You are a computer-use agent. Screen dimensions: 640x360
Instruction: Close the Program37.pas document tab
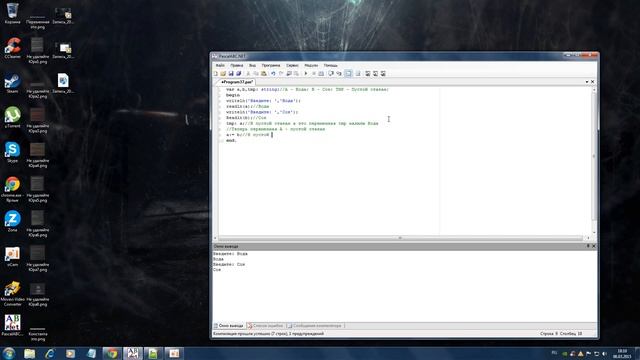[x=593, y=82]
